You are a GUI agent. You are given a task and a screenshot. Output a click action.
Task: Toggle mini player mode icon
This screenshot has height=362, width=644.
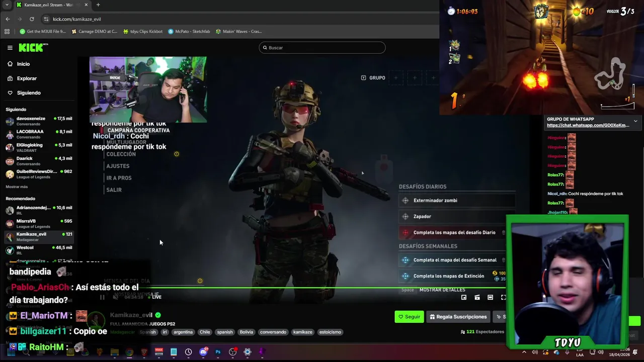click(477, 298)
